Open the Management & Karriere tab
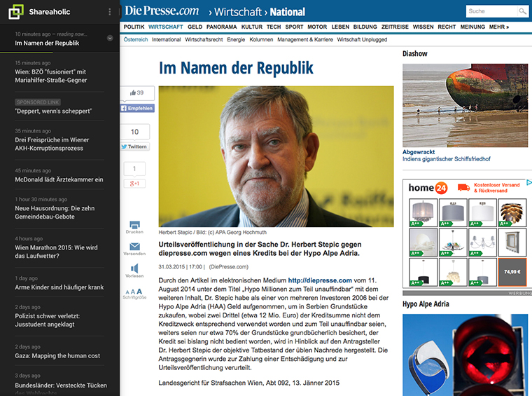Viewport: 532px width, 396px height. pos(305,40)
